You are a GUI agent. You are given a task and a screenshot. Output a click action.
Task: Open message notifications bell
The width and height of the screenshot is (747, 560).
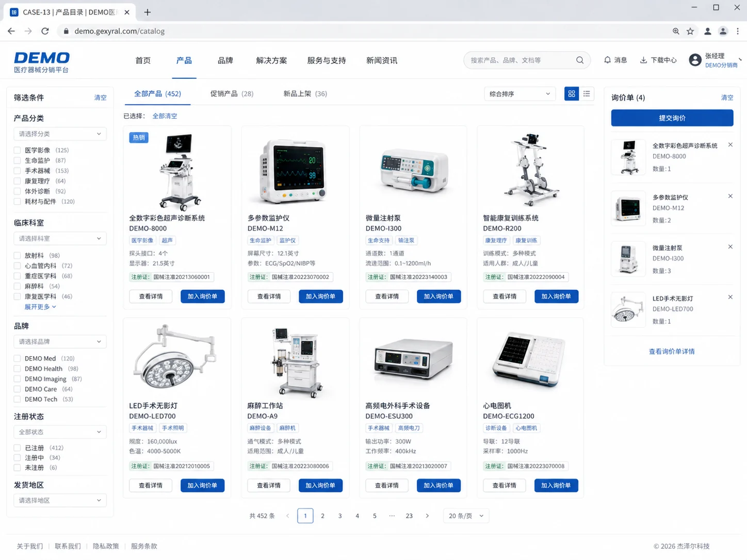click(607, 60)
